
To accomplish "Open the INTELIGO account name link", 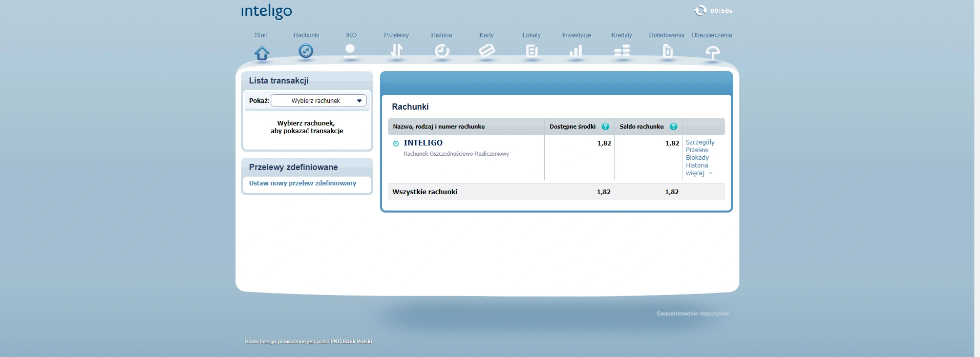I will pyautogui.click(x=423, y=143).
